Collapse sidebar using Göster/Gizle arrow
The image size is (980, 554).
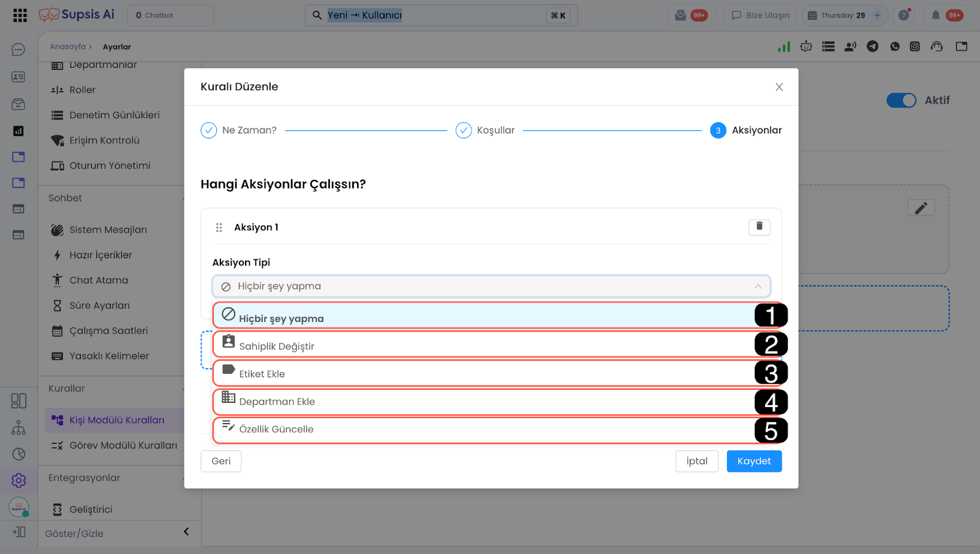186,532
